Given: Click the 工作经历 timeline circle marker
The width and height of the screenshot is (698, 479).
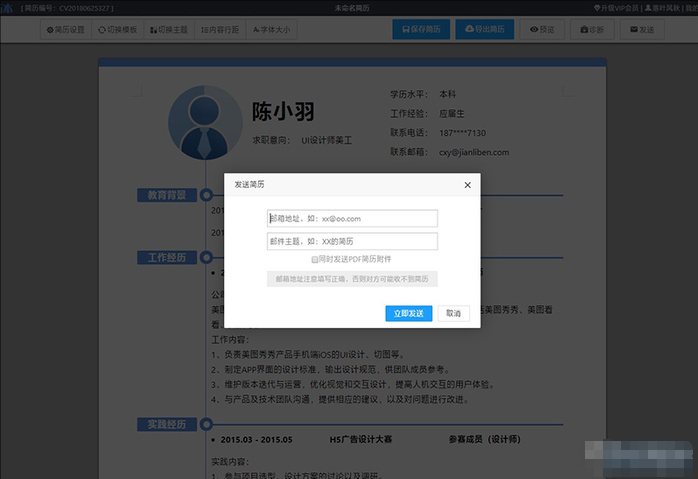Looking at the screenshot, I should tap(206, 257).
